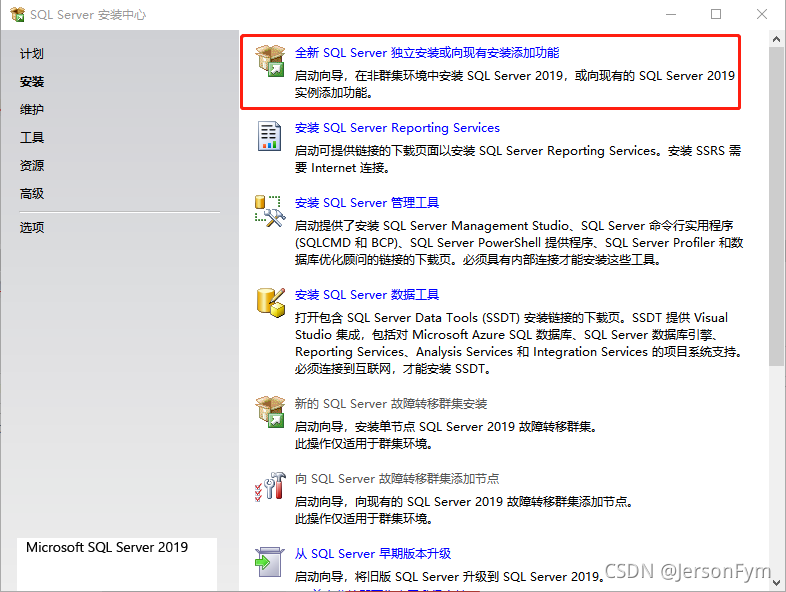Click the Reporting Services report icon
This screenshot has height=592, width=786.
point(269,136)
